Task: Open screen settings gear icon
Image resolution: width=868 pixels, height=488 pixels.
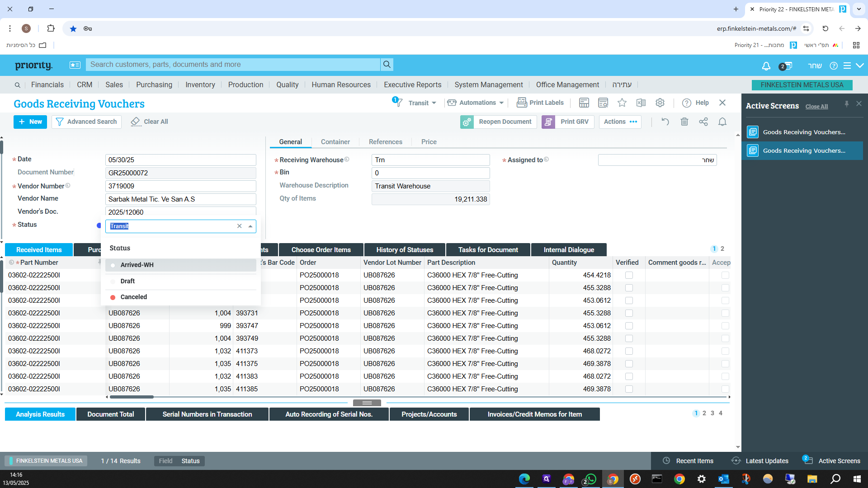Action: click(x=660, y=103)
